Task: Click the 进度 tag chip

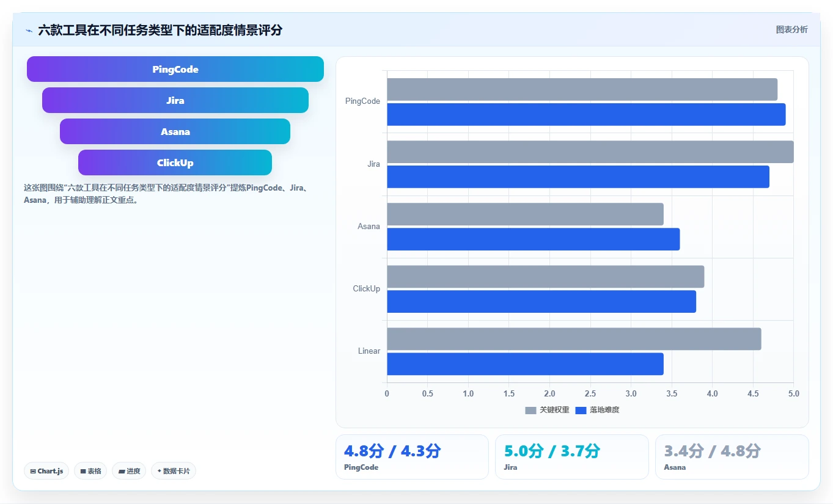Action: click(129, 471)
